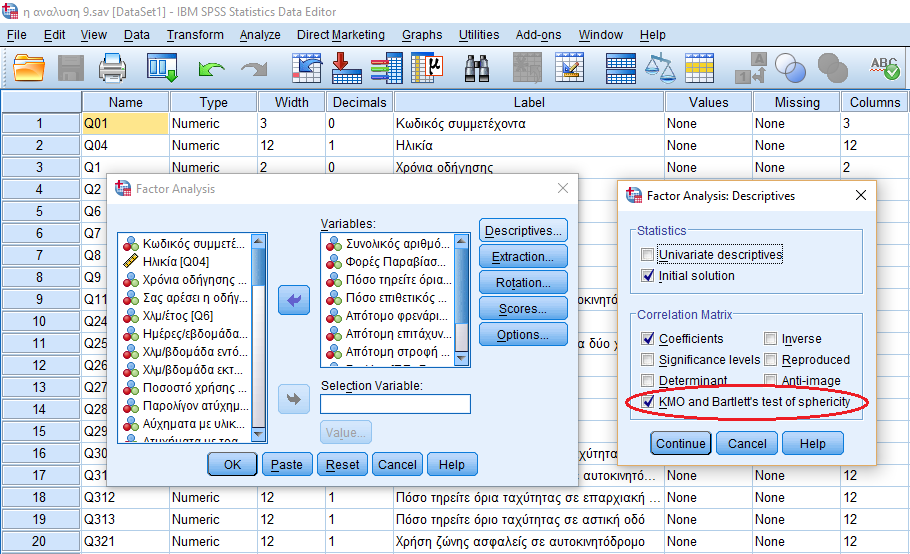This screenshot has height=554, width=910.
Task: Click the Use Variable Sets circles icon
Action: (x=790, y=68)
